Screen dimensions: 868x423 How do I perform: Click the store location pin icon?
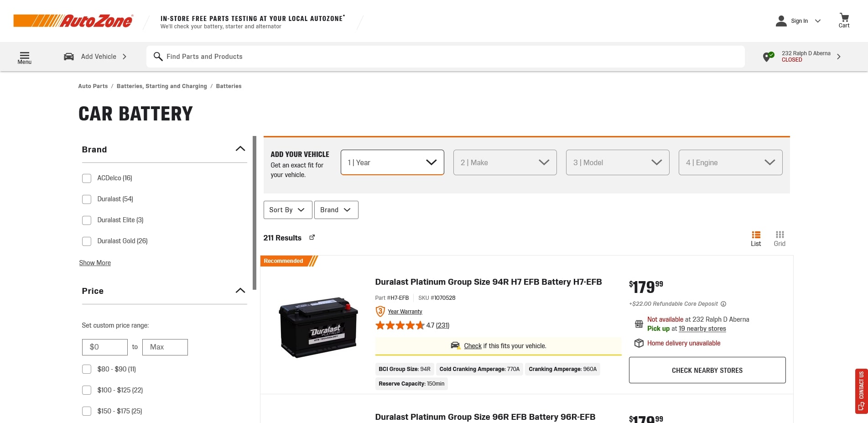point(769,57)
